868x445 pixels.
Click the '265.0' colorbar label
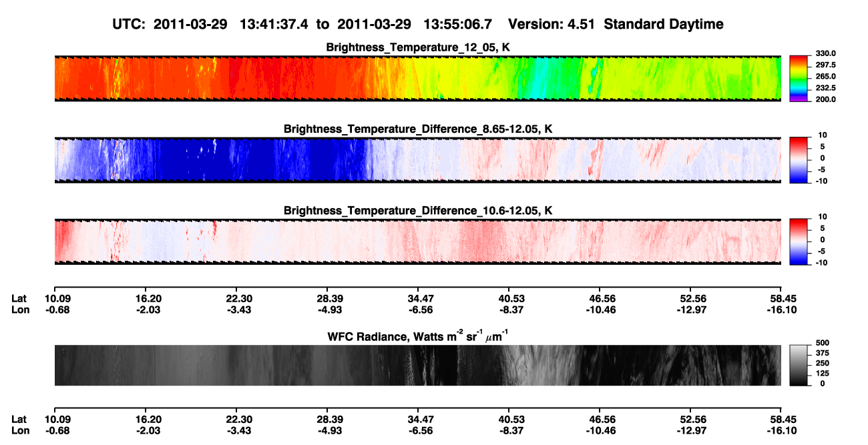tap(825, 77)
